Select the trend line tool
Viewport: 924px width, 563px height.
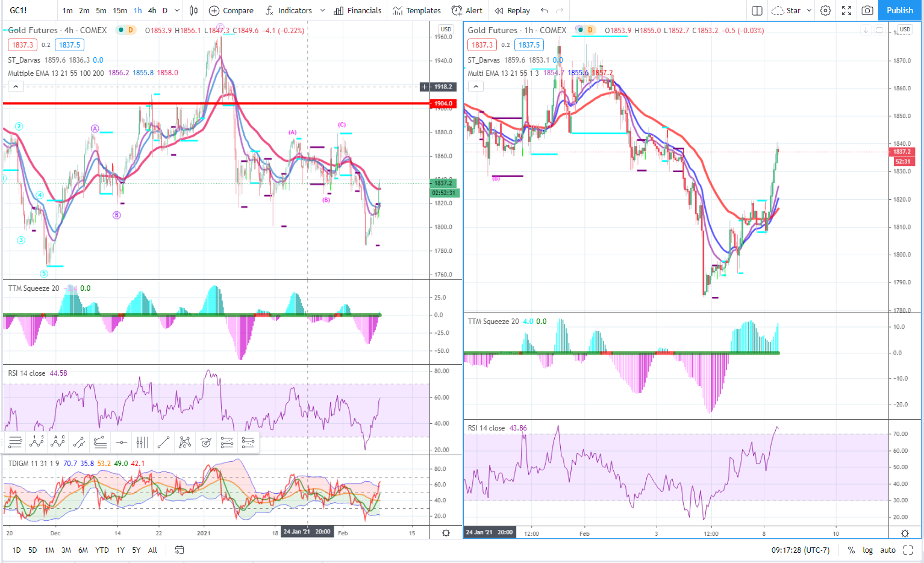click(x=163, y=443)
